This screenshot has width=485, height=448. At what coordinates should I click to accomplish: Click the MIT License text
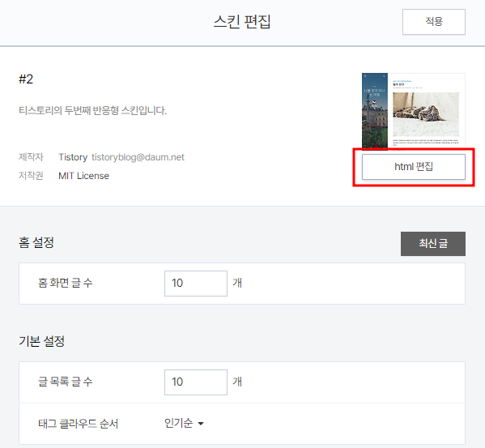point(84,176)
